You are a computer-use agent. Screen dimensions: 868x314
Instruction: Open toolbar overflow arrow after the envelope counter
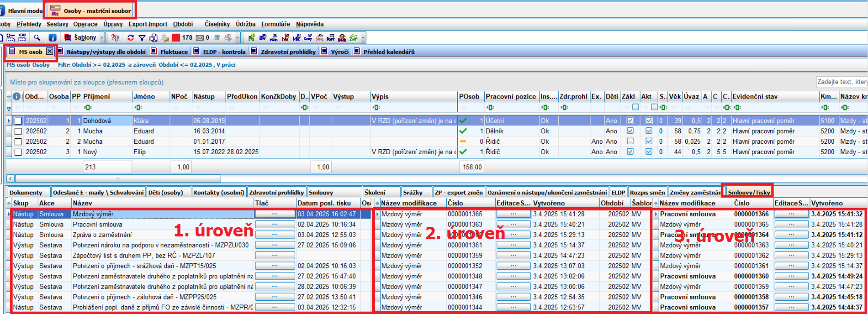click(238, 37)
